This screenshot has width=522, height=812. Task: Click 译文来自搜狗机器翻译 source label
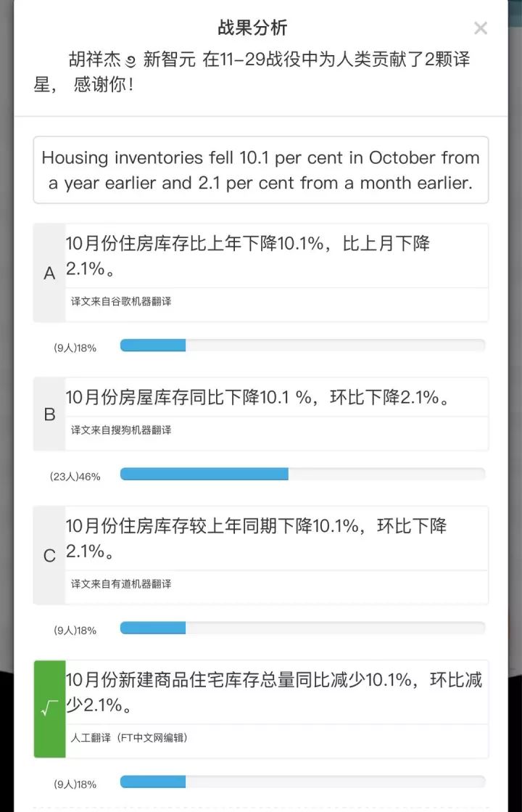click(121, 430)
